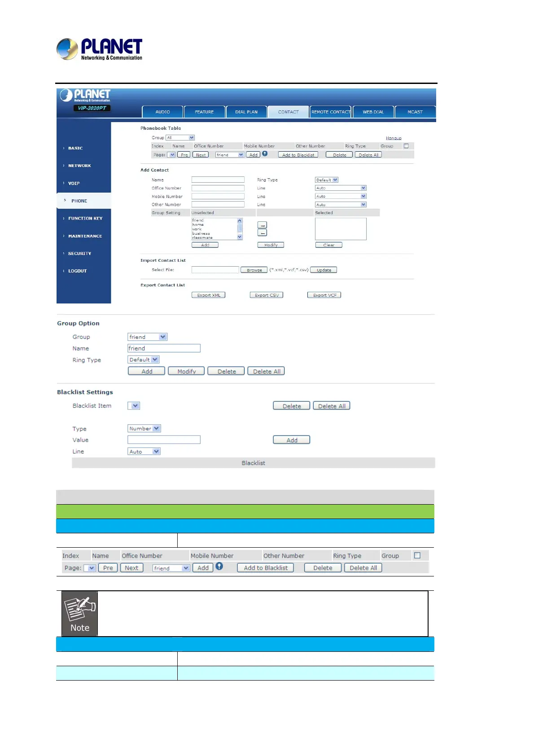Tick the select-all checkbox in Phonebook Table header

pos(406,146)
